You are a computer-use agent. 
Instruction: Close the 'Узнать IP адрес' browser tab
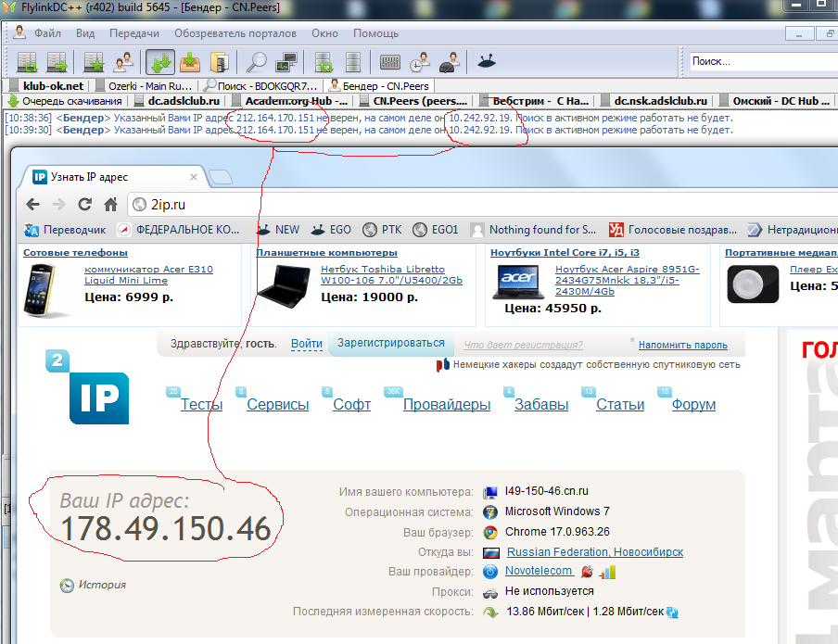(x=194, y=177)
